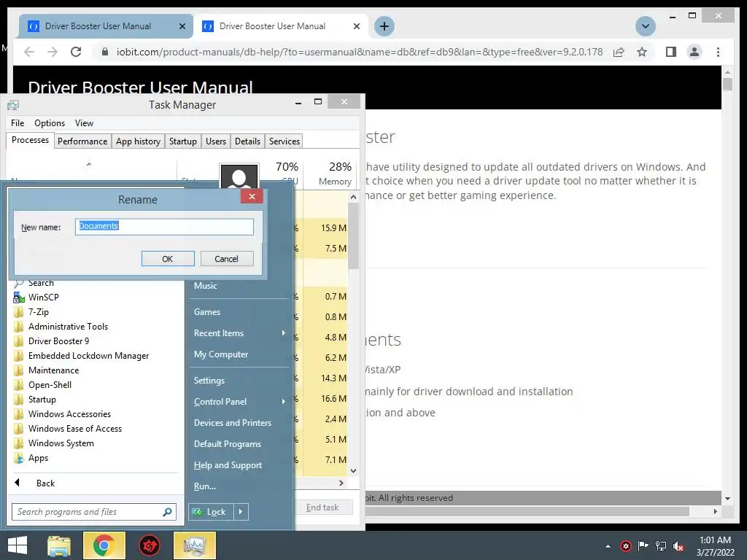The height and width of the screenshot is (560, 747).
Task: Go back in Chrome
Action: (29, 52)
